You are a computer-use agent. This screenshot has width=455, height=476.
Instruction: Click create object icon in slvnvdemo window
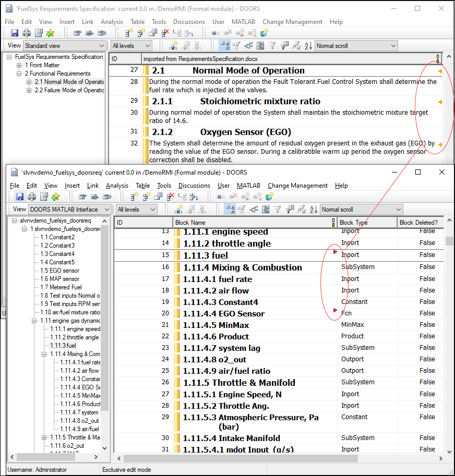(x=134, y=197)
